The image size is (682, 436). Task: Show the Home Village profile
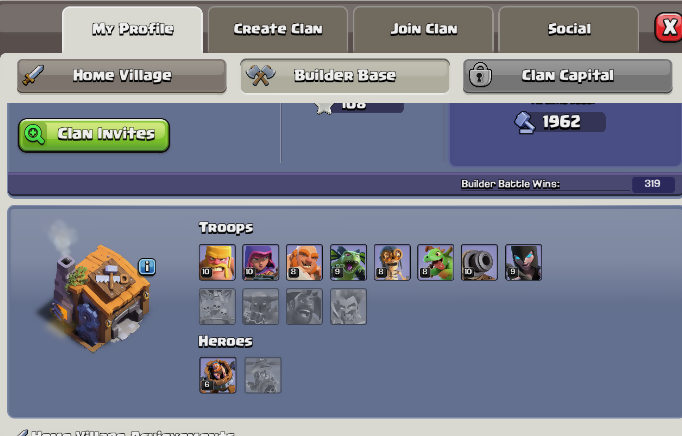point(122,76)
